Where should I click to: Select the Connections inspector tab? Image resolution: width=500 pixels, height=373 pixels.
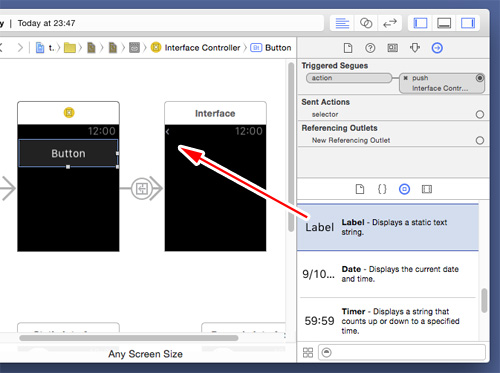tap(437, 48)
